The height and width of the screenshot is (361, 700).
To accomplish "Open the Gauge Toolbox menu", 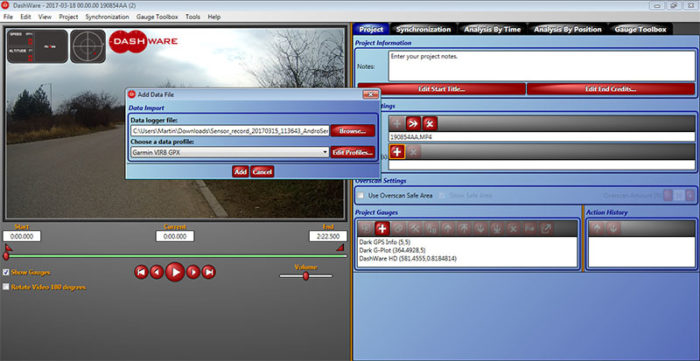I will click(157, 17).
